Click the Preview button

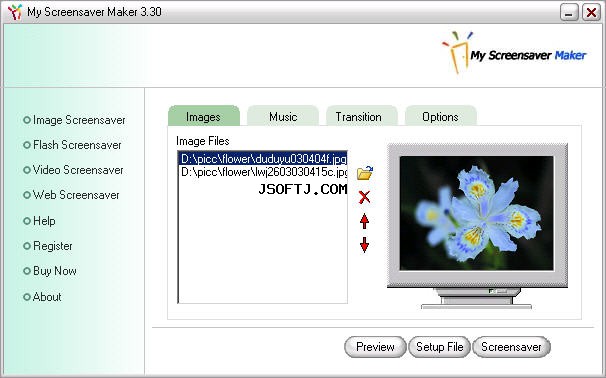pos(375,347)
